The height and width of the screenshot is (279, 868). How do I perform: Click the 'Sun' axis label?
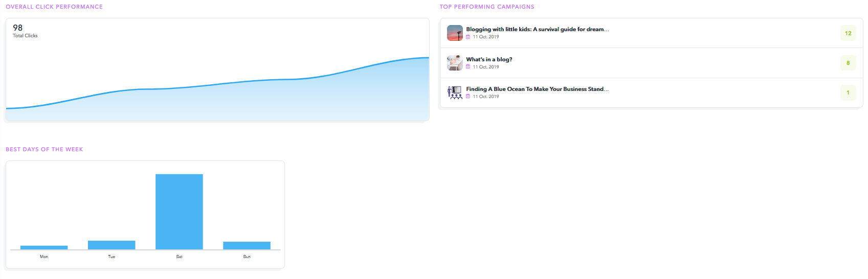tap(247, 257)
